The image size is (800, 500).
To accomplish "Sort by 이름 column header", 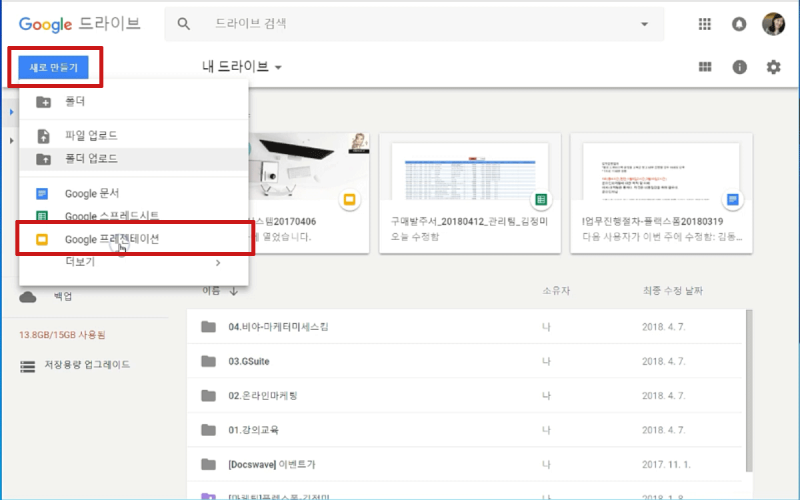I will (211, 291).
